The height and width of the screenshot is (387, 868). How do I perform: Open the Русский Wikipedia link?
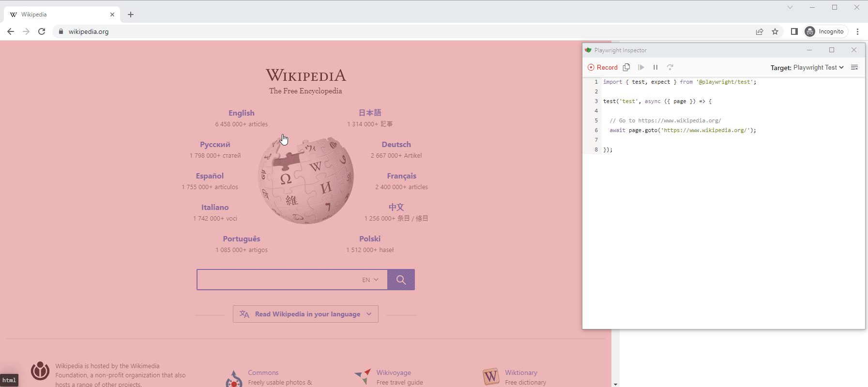tap(215, 144)
